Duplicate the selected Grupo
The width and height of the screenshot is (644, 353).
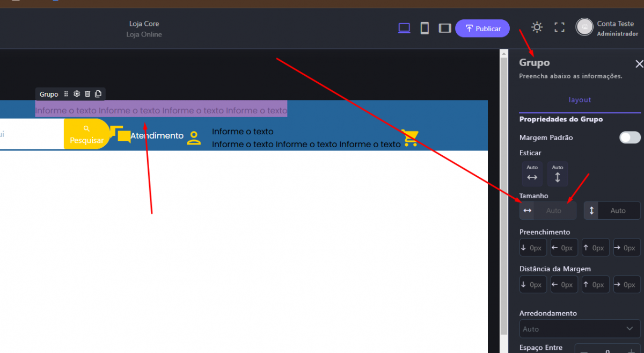coord(98,94)
